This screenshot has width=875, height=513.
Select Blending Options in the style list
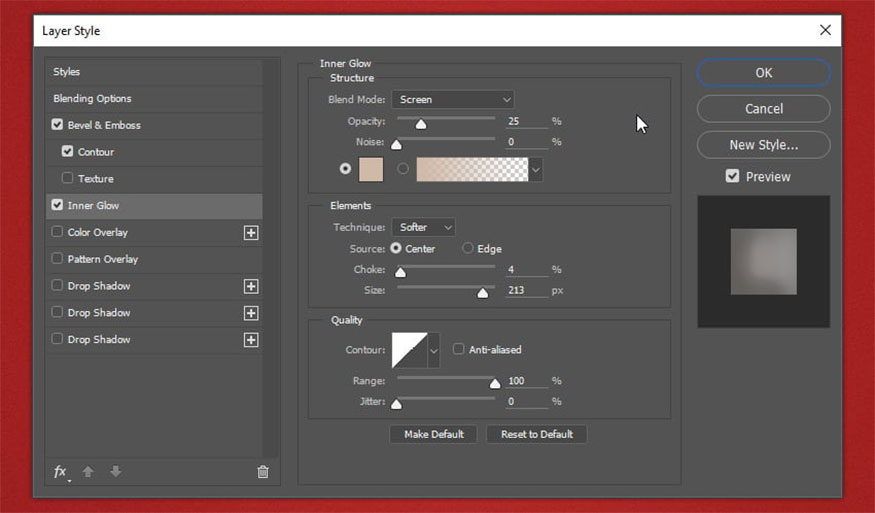point(92,99)
